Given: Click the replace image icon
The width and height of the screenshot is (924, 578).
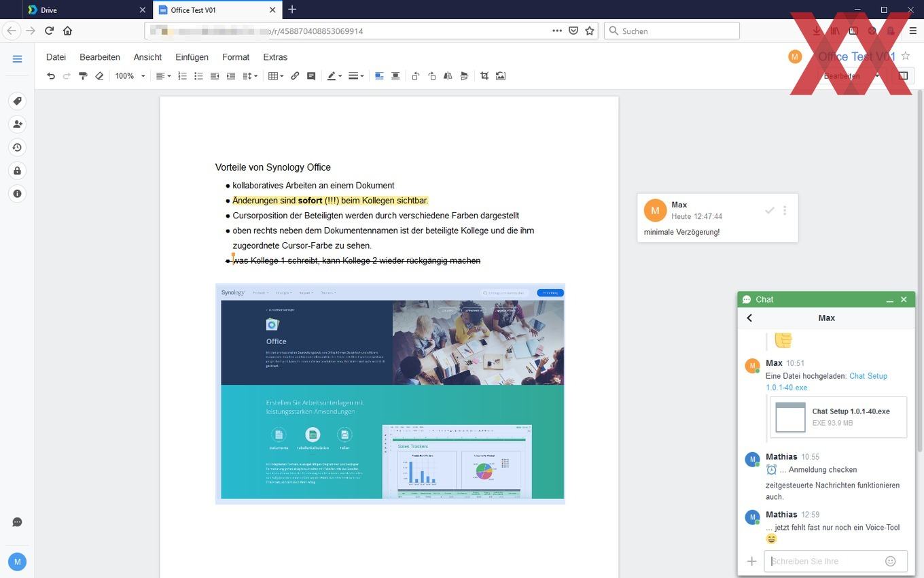Looking at the screenshot, I should coord(501,76).
